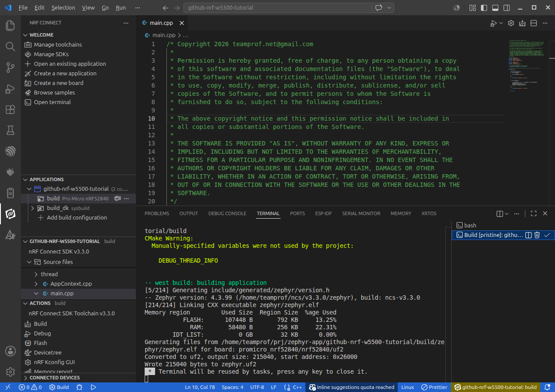
Task: Expand the build_dk sysbuild configuration
Action: coord(33,208)
